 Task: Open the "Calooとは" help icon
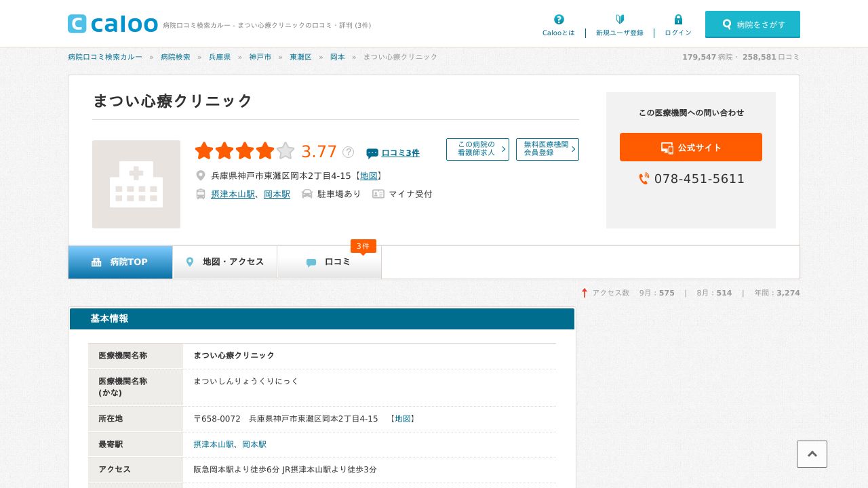coord(558,18)
